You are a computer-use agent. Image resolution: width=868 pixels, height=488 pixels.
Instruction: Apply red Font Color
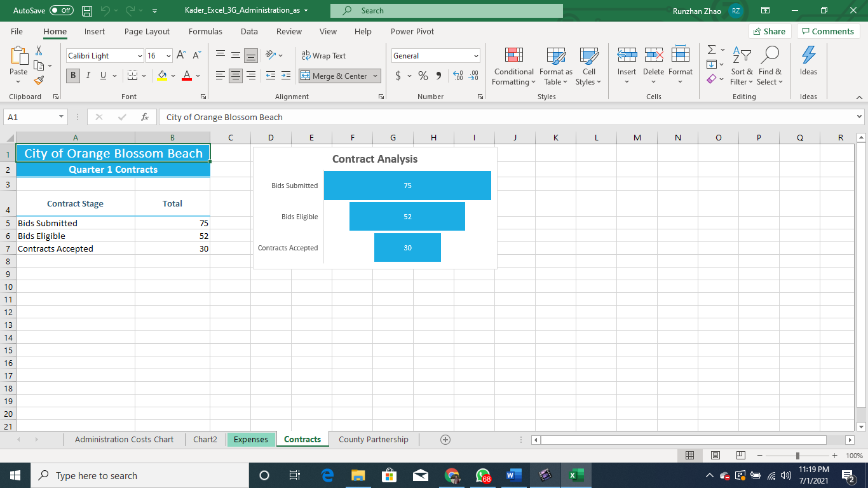click(187, 76)
